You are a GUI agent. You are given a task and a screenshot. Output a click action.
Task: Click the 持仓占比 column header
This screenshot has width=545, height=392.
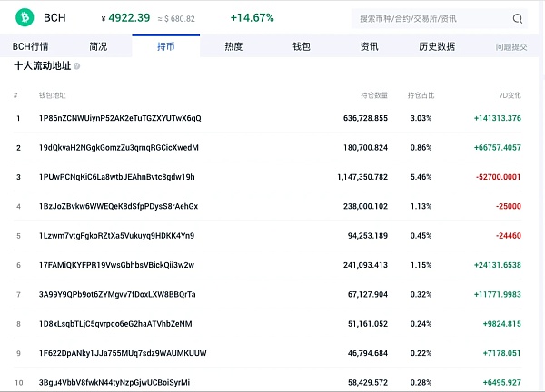click(421, 95)
